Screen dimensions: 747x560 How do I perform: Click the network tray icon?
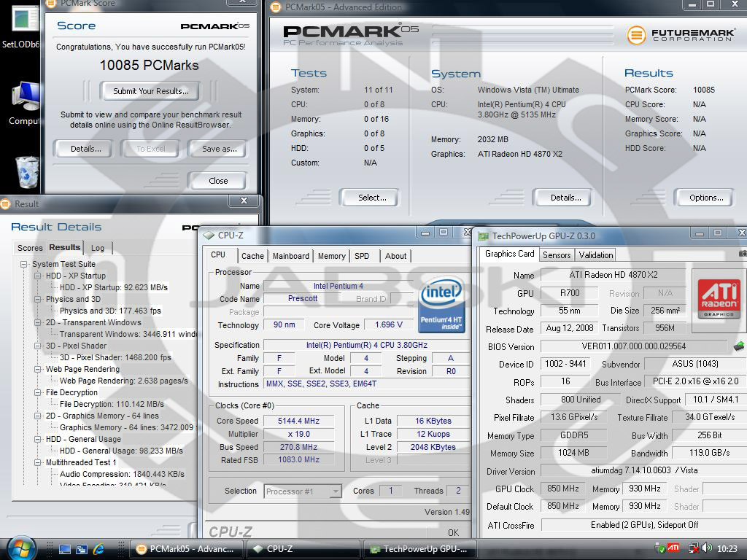pyautogui.click(x=693, y=548)
